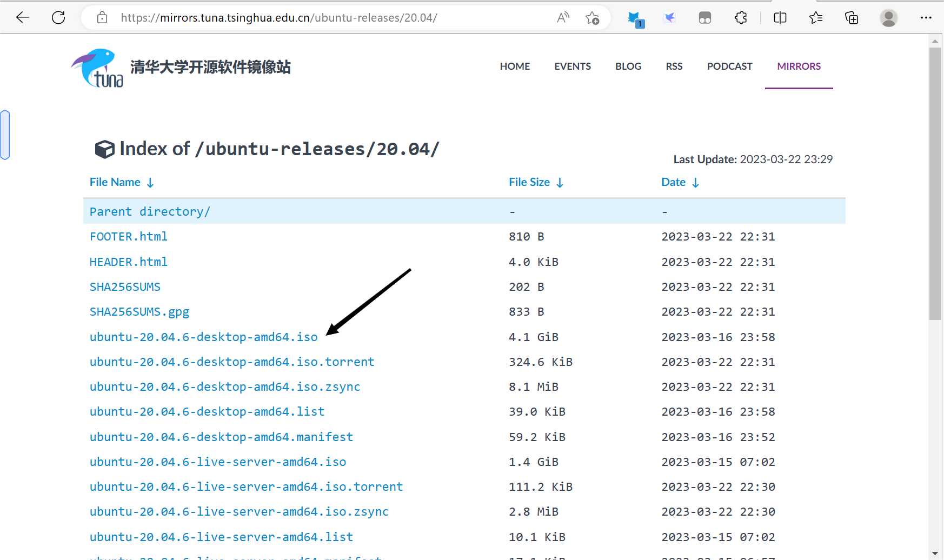Open the gray square extension icon
Screen dimensions: 944x560
(x=705, y=18)
